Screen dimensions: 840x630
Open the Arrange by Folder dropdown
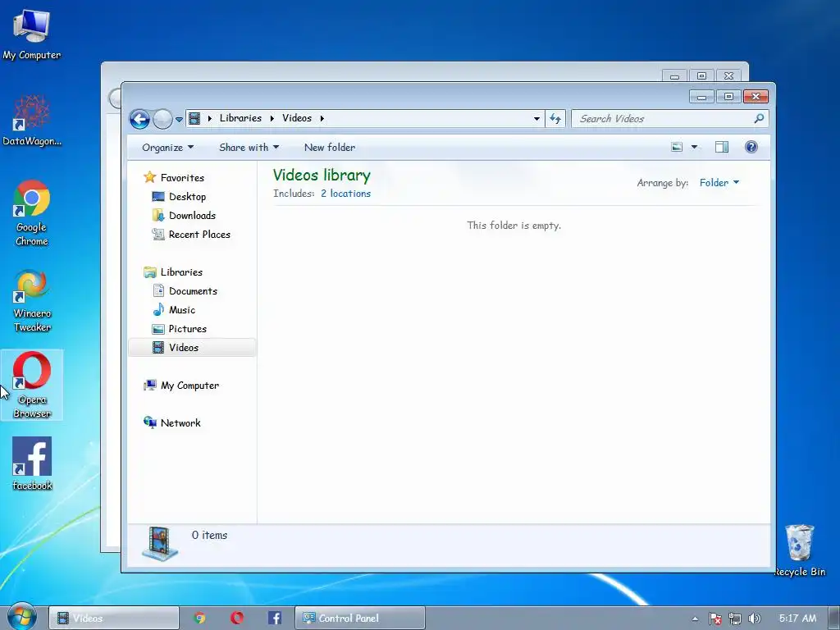point(719,183)
